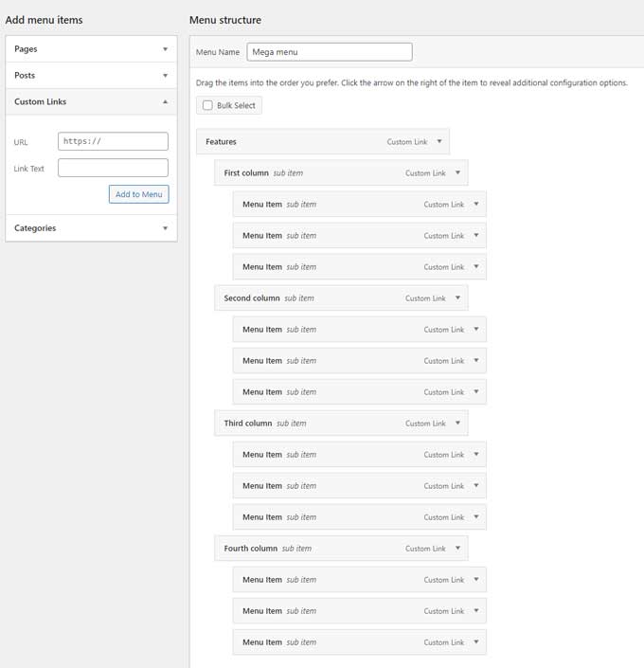Click the URL input field
Screen dimensions: 644x668
[x=113, y=141]
